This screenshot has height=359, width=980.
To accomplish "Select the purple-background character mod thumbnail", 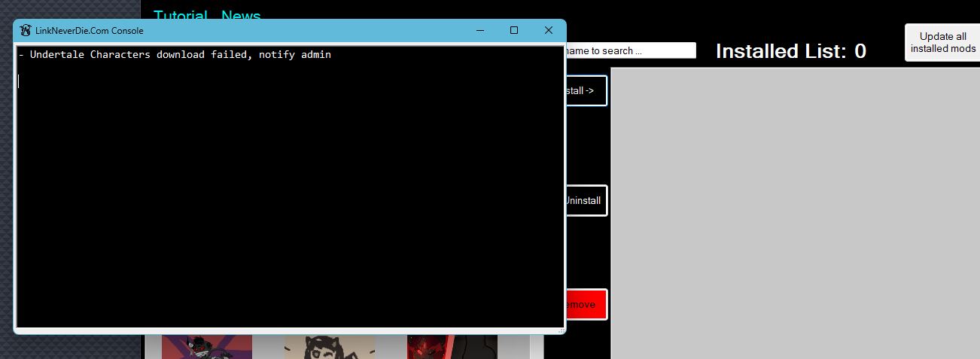I will click(x=207, y=347).
